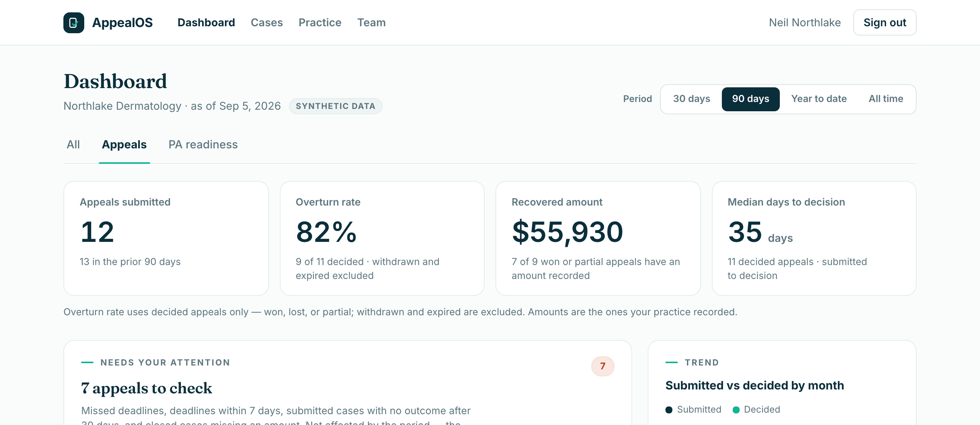The height and width of the screenshot is (425, 980).
Task: Switch to the PA readiness tab
Action: pyautogui.click(x=203, y=145)
